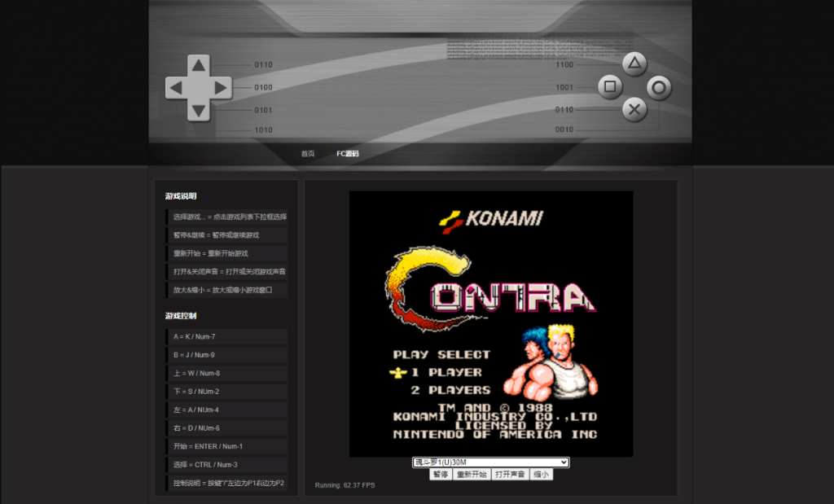Click the '选择游戏' instruction entry

[227, 217]
